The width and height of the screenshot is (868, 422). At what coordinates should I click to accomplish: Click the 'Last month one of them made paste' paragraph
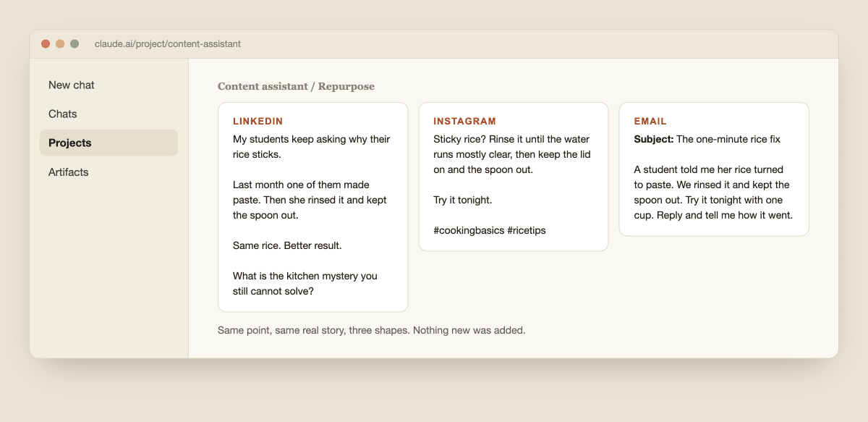(310, 200)
